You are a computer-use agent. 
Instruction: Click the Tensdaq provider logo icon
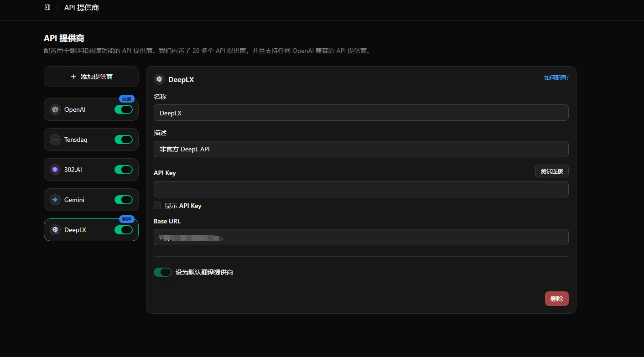coord(55,140)
